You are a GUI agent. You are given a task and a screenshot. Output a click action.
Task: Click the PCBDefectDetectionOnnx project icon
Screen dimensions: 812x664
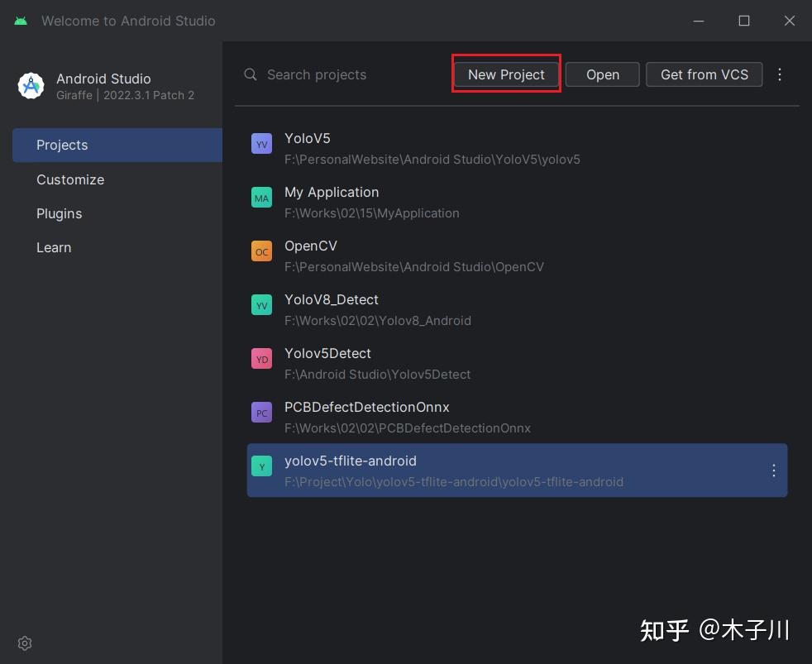pyautogui.click(x=261, y=412)
